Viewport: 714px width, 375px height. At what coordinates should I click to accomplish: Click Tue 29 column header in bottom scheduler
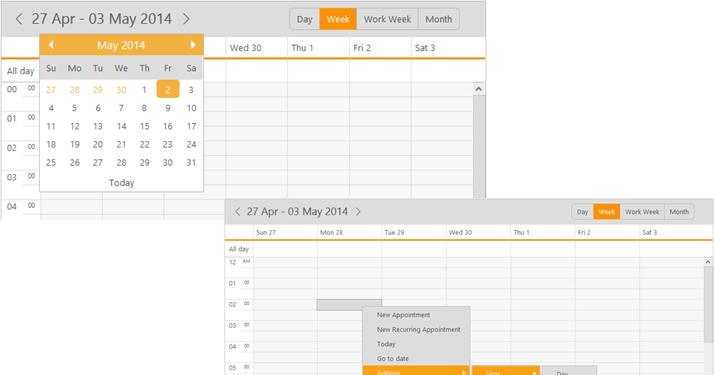pos(414,232)
